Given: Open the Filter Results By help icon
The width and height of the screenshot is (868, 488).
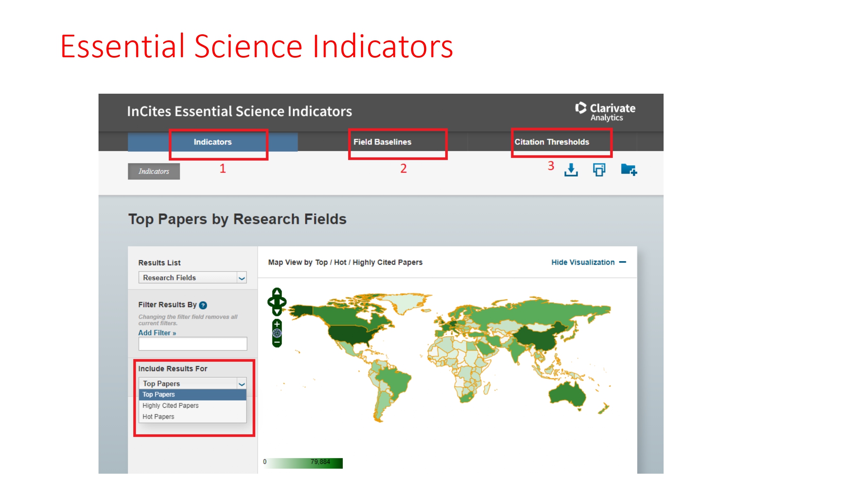Looking at the screenshot, I should pyautogui.click(x=203, y=305).
